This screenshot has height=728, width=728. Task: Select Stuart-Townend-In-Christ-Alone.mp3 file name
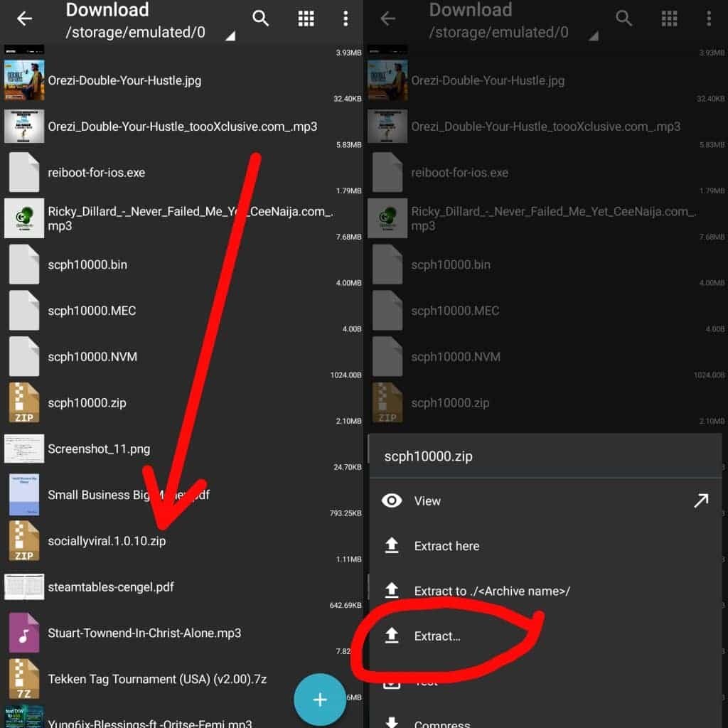point(144,633)
